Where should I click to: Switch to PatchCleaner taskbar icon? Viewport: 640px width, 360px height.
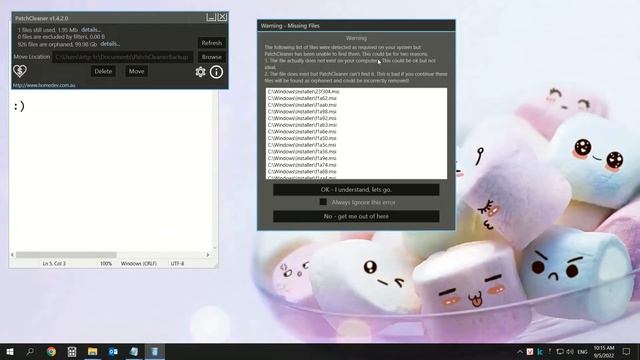(155, 351)
